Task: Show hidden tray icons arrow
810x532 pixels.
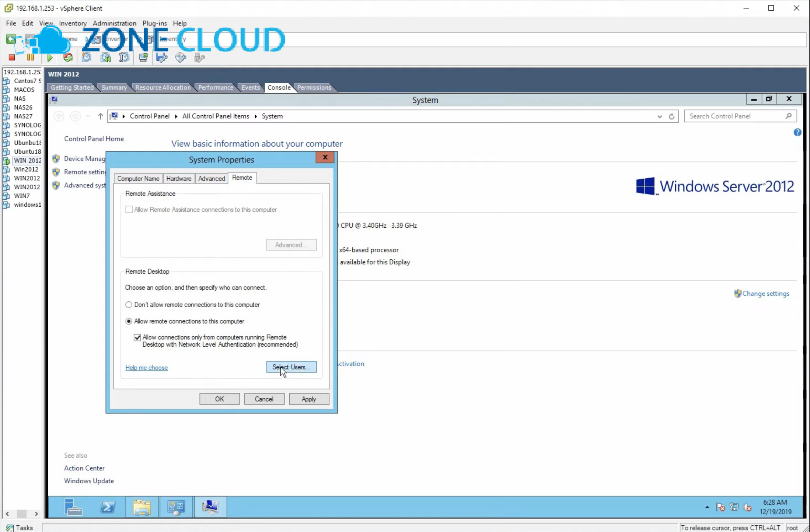Action: [x=707, y=507]
